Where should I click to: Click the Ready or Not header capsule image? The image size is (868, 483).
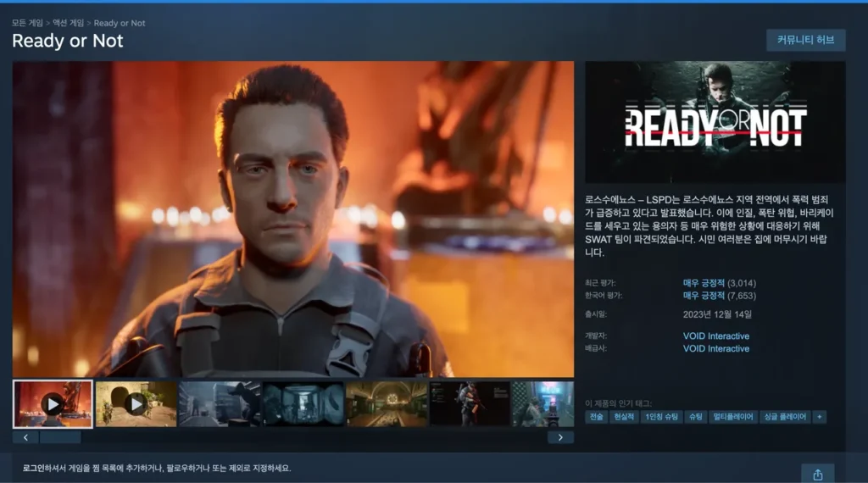[715, 122]
